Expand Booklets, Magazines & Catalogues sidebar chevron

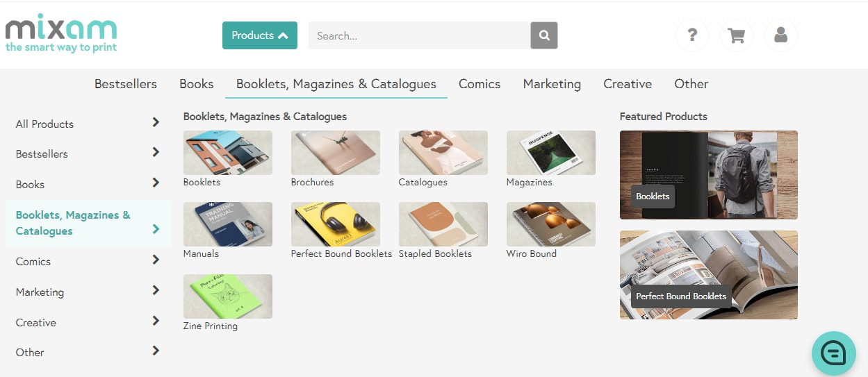click(156, 229)
